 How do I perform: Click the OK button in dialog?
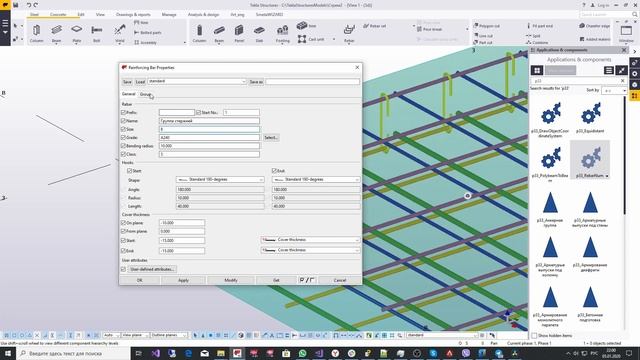tap(140, 280)
